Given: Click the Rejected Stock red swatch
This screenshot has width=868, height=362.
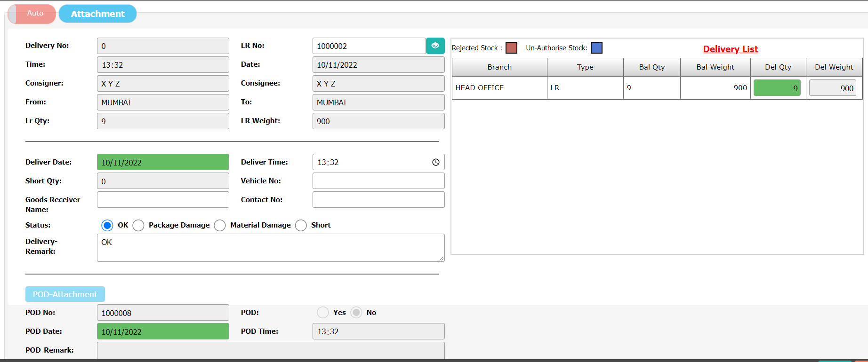Looking at the screenshot, I should click(511, 48).
